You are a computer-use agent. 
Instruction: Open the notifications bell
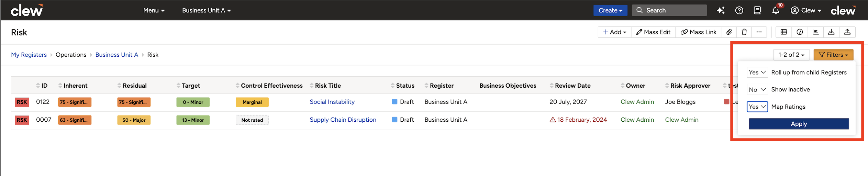(x=776, y=10)
